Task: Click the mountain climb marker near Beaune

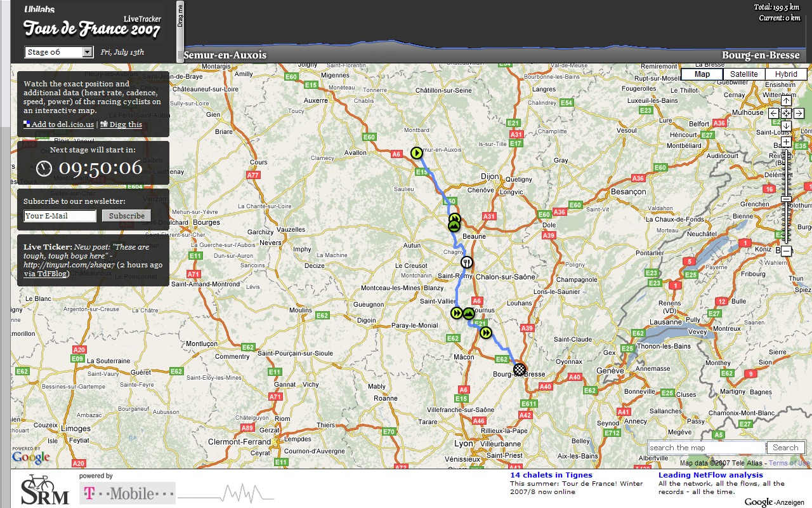Action: point(454,225)
